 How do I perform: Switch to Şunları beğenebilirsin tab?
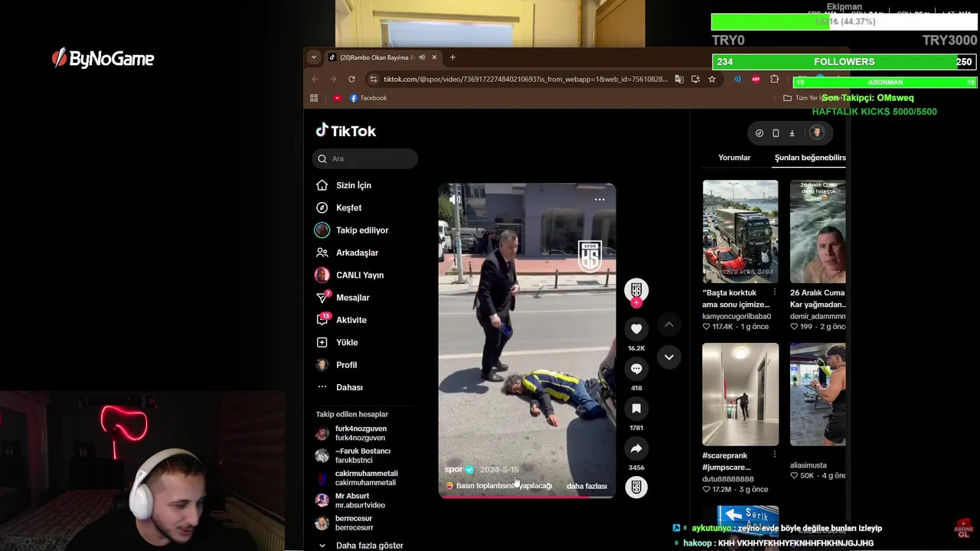click(810, 158)
